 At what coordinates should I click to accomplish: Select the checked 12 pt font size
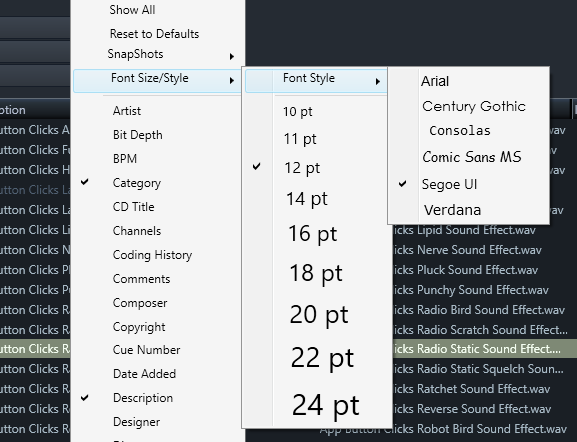click(302, 168)
